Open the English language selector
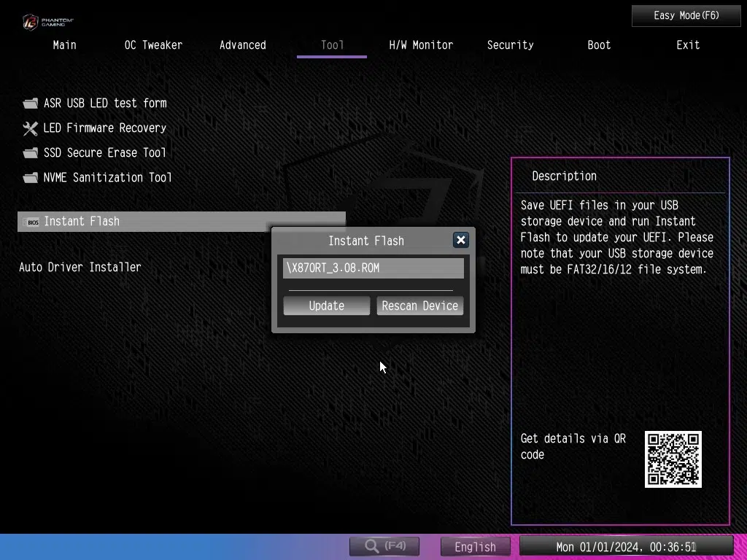This screenshot has height=560, width=747. click(x=475, y=546)
